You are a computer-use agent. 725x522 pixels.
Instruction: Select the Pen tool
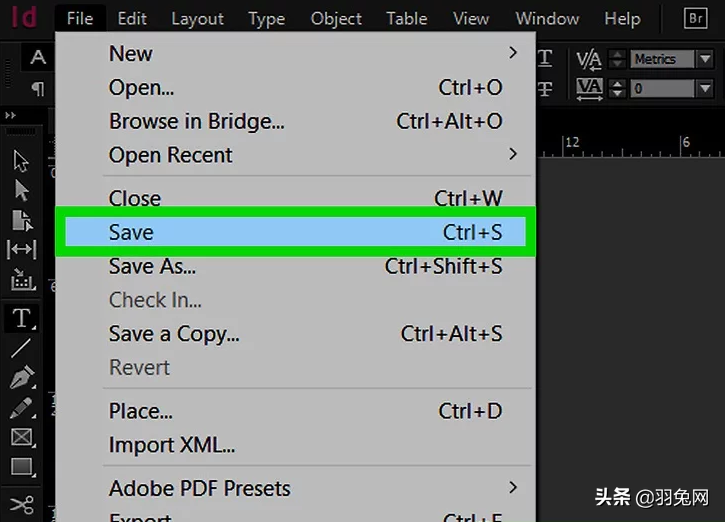[22, 377]
